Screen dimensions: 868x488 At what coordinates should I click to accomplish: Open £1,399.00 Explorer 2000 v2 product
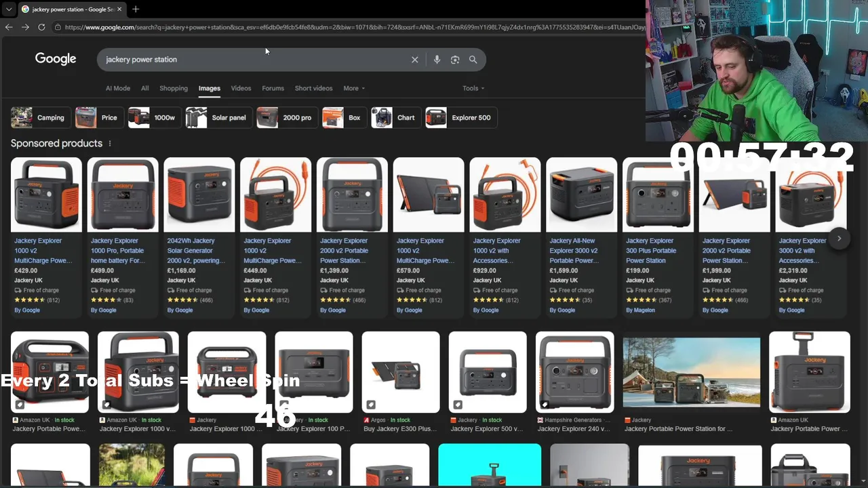pyautogui.click(x=352, y=236)
